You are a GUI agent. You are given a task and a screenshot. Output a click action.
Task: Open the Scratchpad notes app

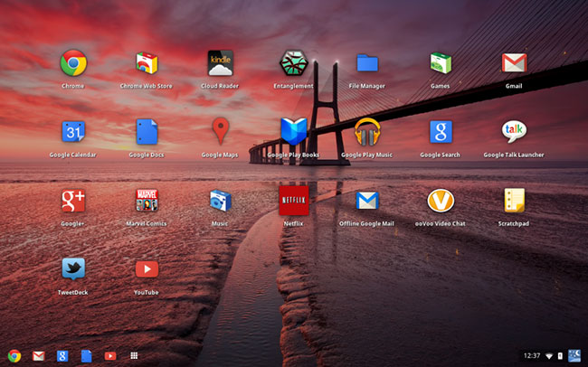514,200
